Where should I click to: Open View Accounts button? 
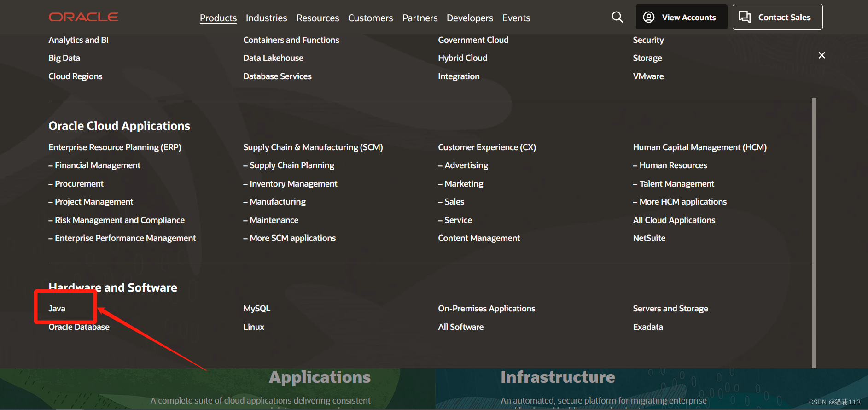point(682,17)
